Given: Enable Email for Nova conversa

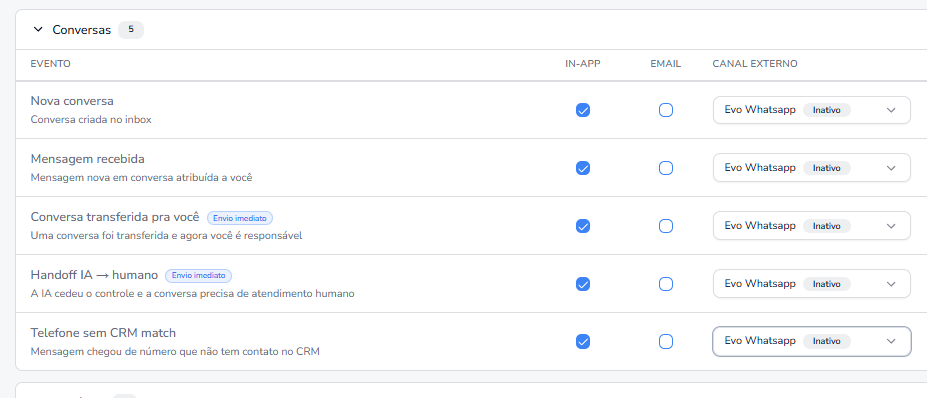Looking at the screenshot, I should pos(666,110).
